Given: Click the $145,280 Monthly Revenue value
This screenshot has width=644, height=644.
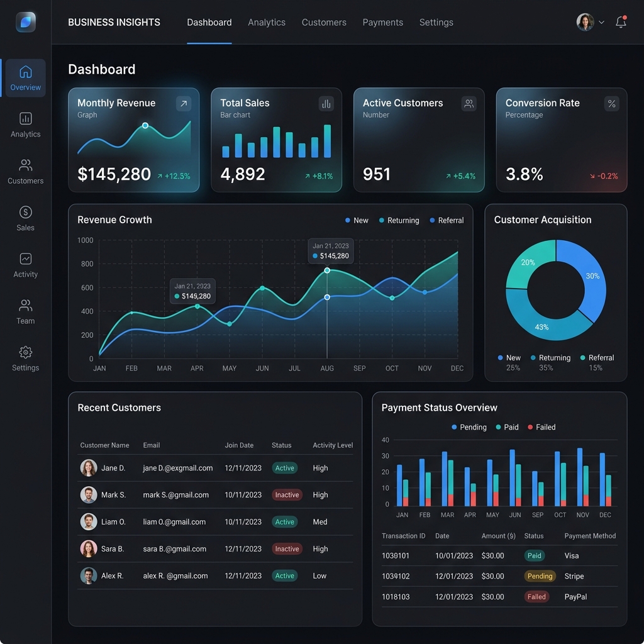Looking at the screenshot, I should click(114, 174).
